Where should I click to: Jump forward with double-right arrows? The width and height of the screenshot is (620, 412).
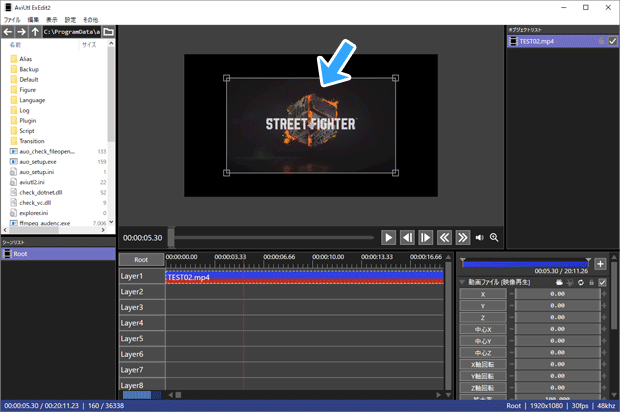click(x=463, y=238)
